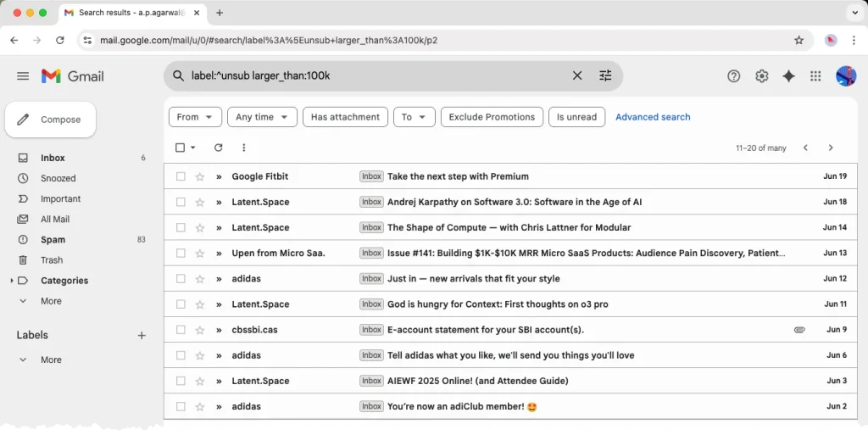
Task: Open Settings gear icon
Action: tap(762, 76)
